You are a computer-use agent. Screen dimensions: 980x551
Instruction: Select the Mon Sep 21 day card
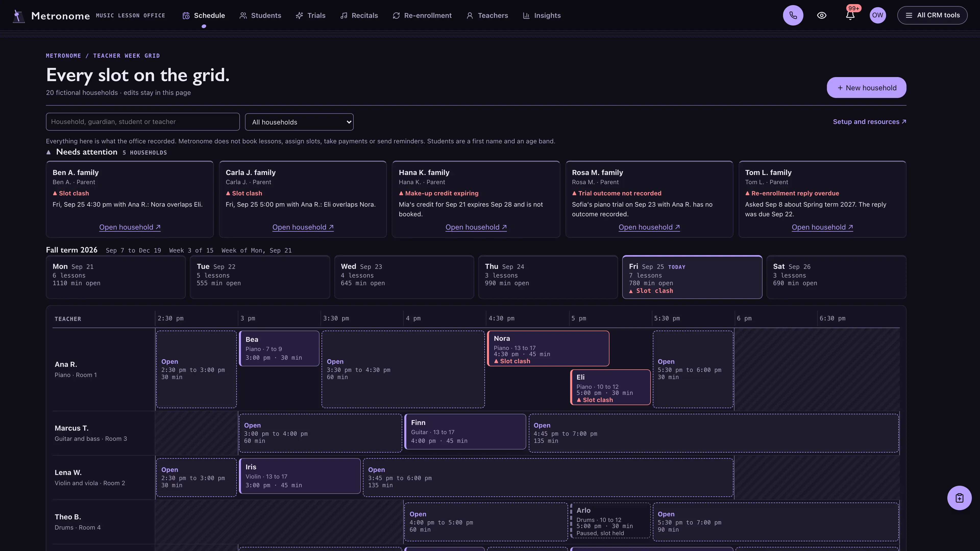pyautogui.click(x=116, y=277)
